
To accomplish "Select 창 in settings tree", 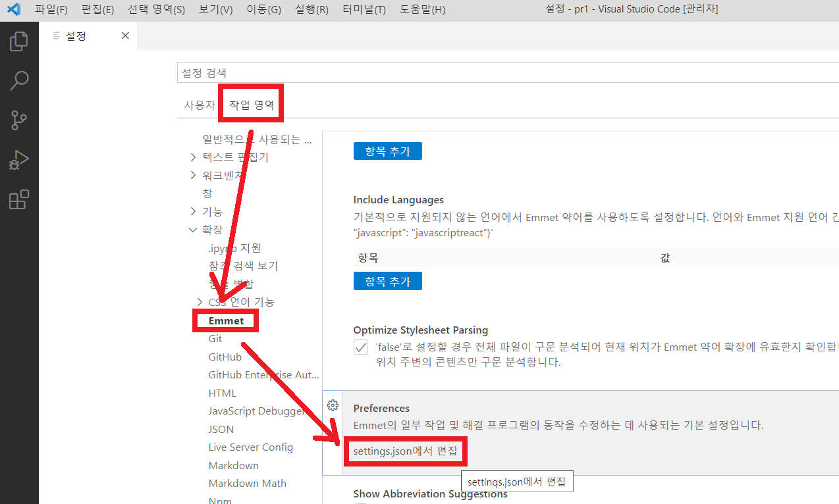I will tap(207, 193).
